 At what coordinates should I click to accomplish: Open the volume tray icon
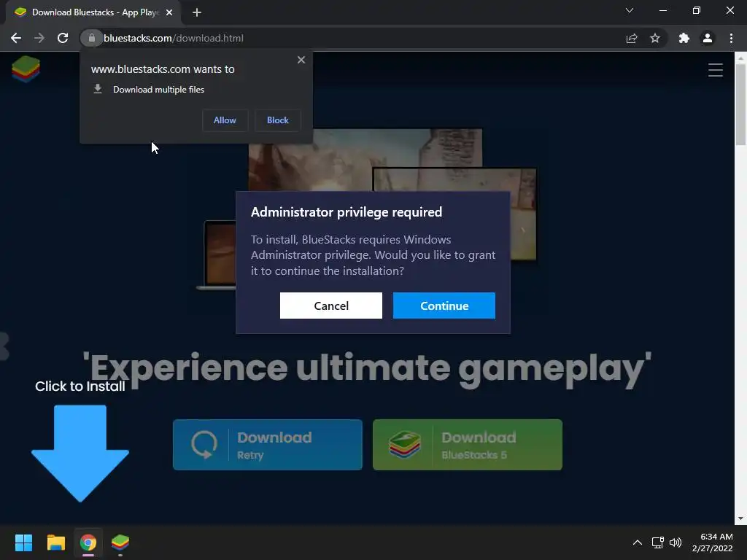(676, 542)
